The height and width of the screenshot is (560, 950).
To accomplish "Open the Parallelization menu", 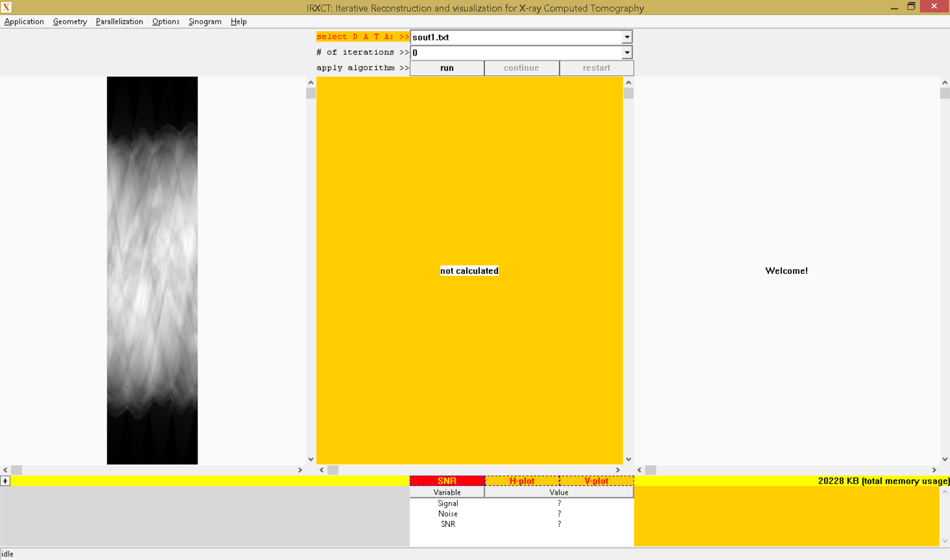I will pos(119,21).
